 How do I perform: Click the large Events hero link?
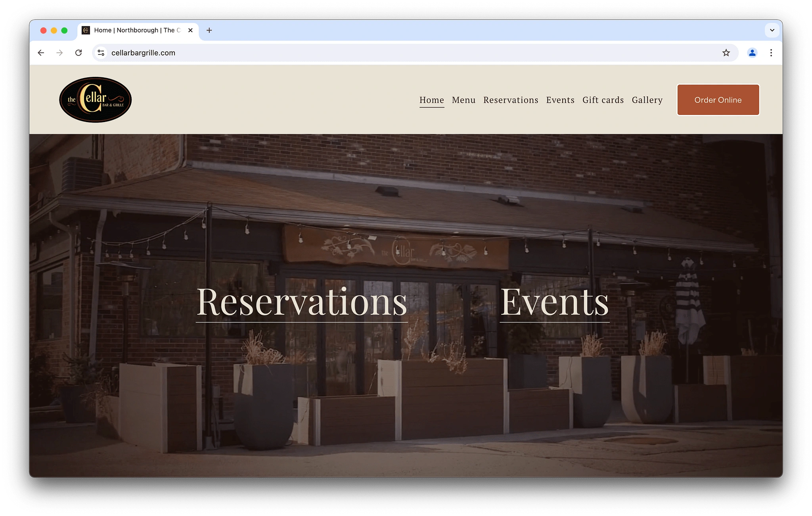(554, 301)
